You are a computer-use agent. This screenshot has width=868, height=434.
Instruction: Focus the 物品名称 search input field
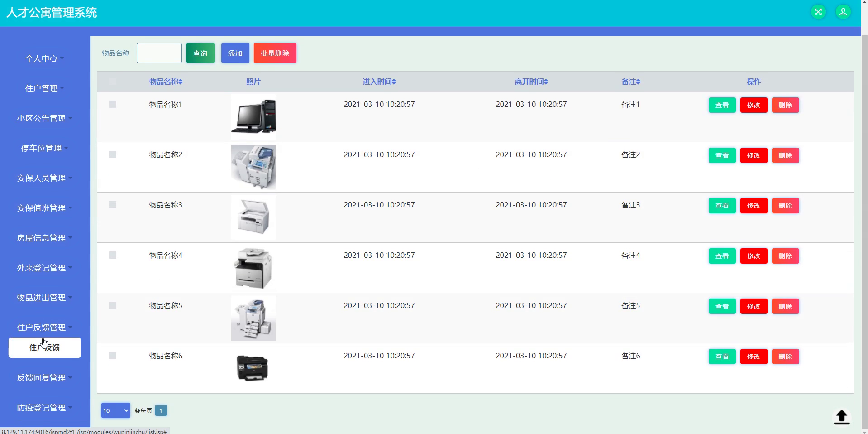(x=159, y=53)
